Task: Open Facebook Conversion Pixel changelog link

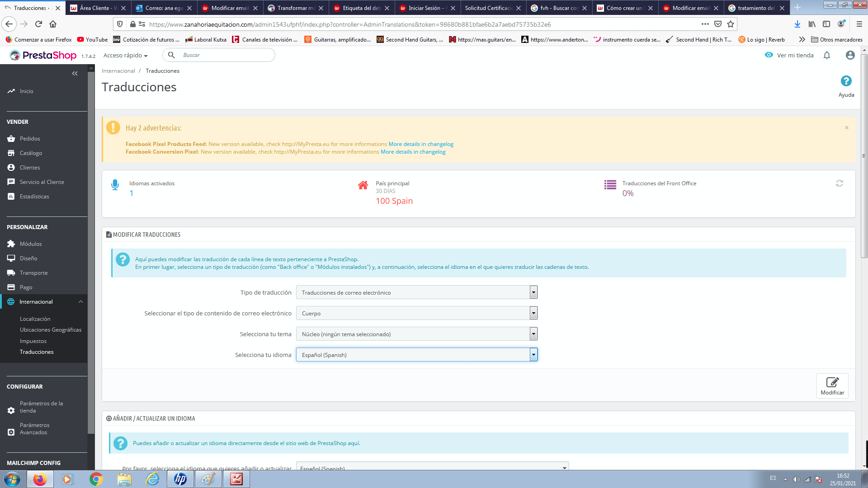Action: point(413,152)
